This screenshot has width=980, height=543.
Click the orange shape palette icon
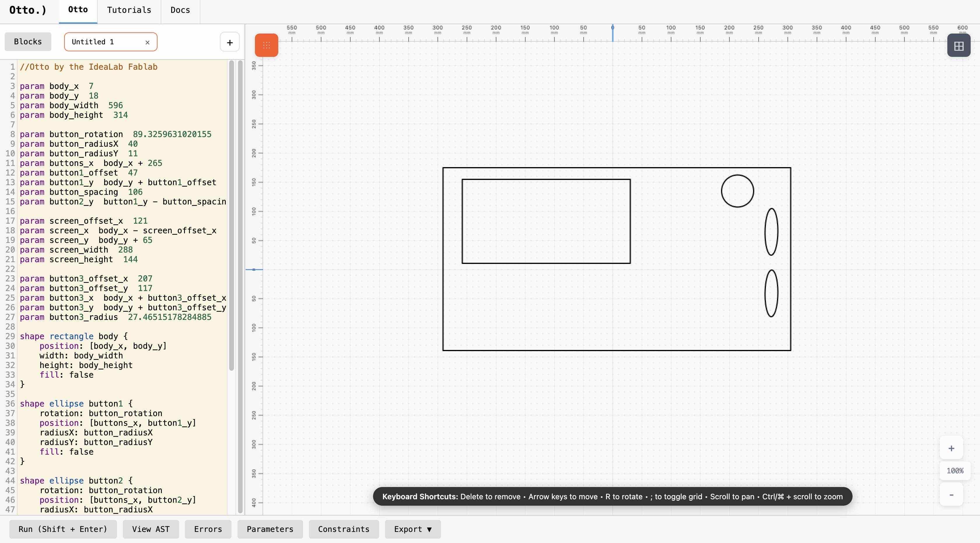pyautogui.click(x=266, y=45)
